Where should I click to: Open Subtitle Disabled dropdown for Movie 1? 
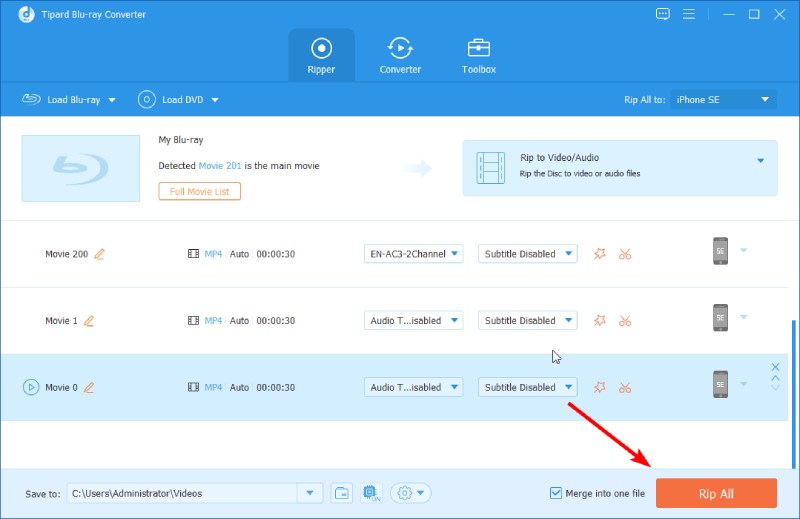[528, 320]
